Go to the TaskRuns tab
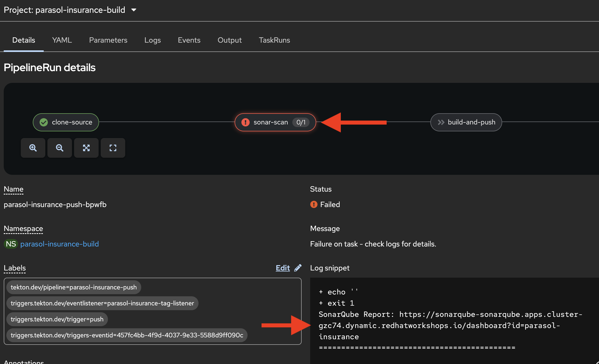This screenshot has height=364, width=599. click(x=274, y=40)
